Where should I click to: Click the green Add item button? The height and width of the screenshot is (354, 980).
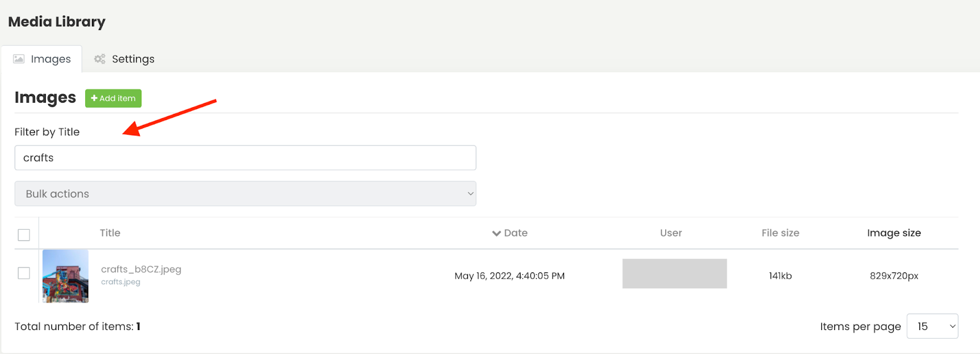[113, 98]
